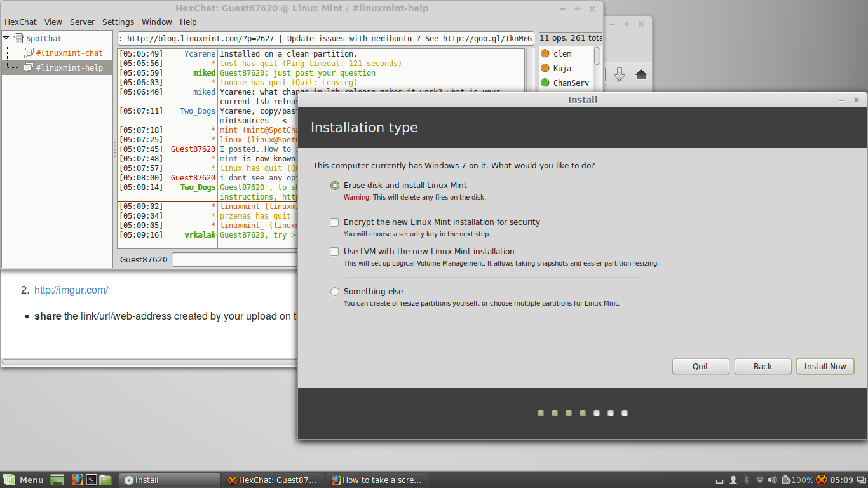Click the Quit button in the installer
The height and width of the screenshot is (488, 868).
click(701, 367)
